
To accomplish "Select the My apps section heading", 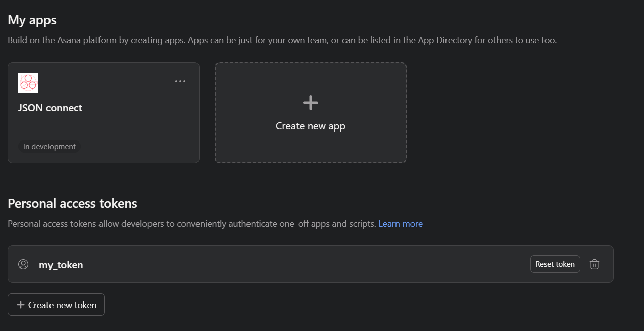I will click(31, 20).
